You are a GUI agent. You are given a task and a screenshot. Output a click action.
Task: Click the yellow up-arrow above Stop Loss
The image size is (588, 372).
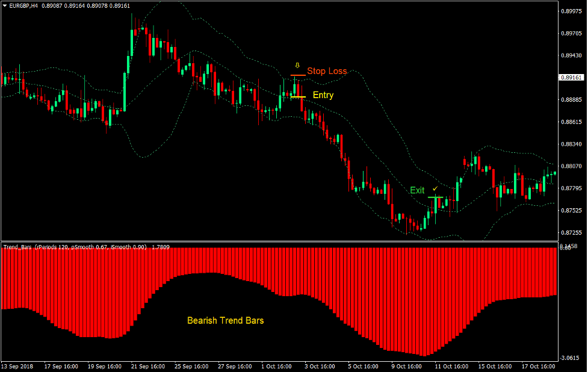coord(297,64)
